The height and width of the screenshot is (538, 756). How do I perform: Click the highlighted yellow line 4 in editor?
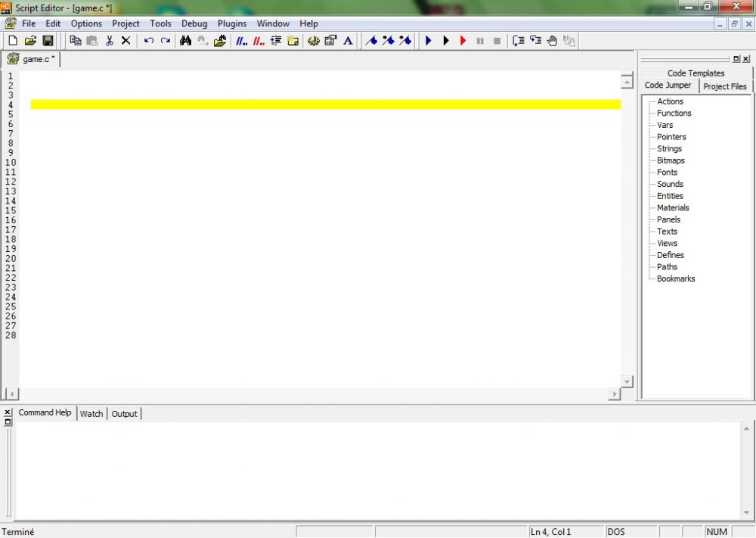[326, 104]
